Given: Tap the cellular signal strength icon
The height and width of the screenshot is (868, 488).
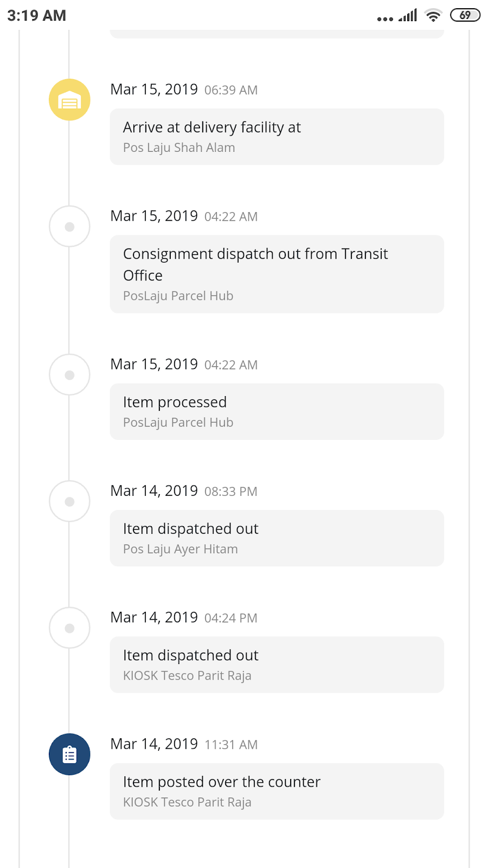Looking at the screenshot, I should [x=408, y=15].
